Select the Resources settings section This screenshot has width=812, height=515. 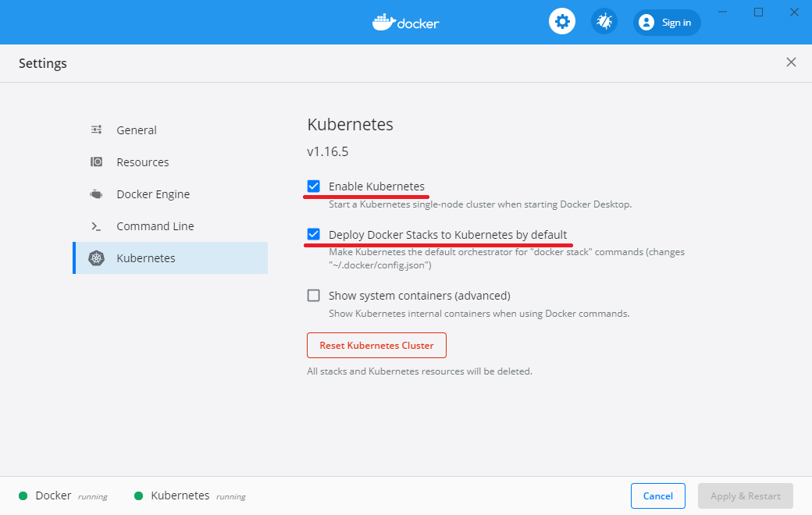[143, 162]
